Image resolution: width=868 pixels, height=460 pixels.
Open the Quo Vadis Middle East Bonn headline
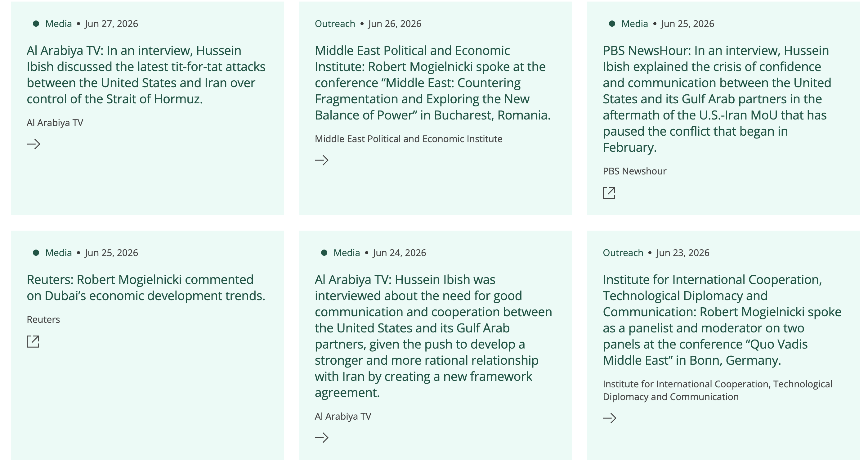[722, 320]
